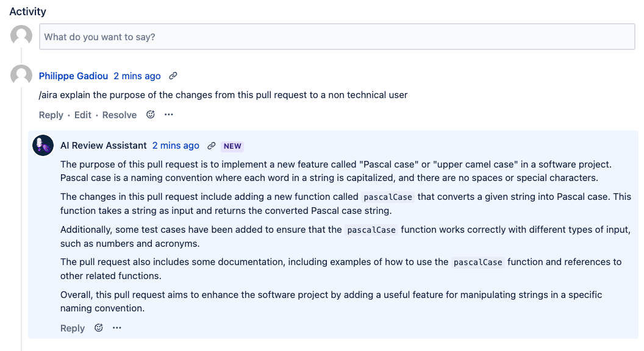Open more actions on Philippe Gadiou's comment
Viewport: 644px width, 351px height.
coord(169,115)
